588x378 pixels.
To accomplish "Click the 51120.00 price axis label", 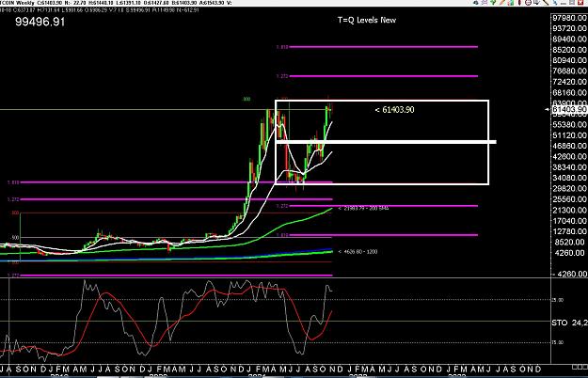I will click(x=569, y=135).
